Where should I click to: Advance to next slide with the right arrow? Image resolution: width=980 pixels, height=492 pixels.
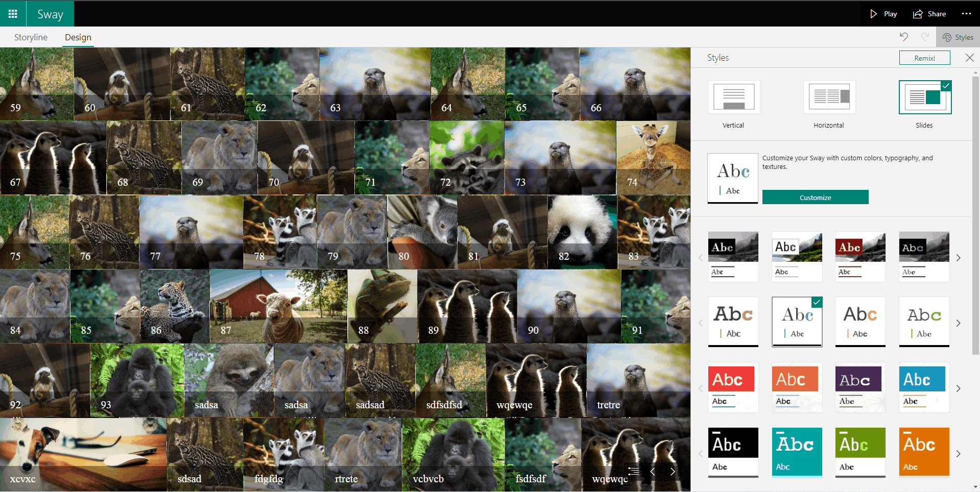click(673, 472)
